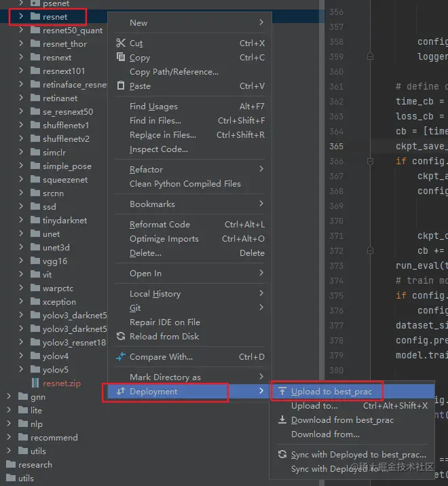The width and height of the screenshot is (448, 486).
Task: Select Delete menu entry
Action: [189, 253]
